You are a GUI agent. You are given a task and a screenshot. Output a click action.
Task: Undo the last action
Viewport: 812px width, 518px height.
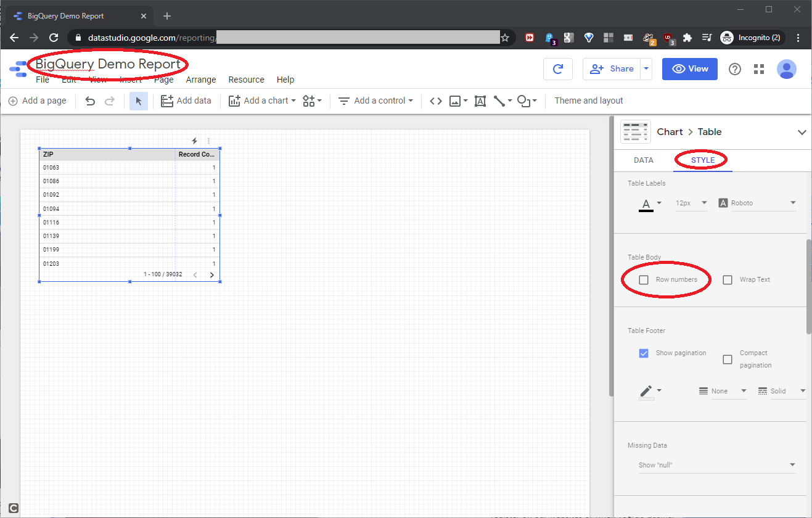tap(90, 101)
